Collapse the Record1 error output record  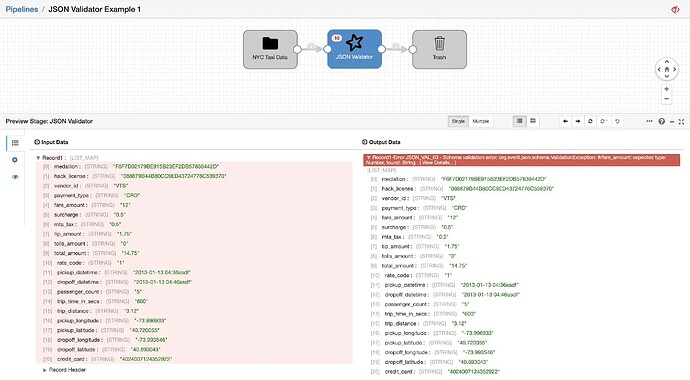click(x=368, y=157)
